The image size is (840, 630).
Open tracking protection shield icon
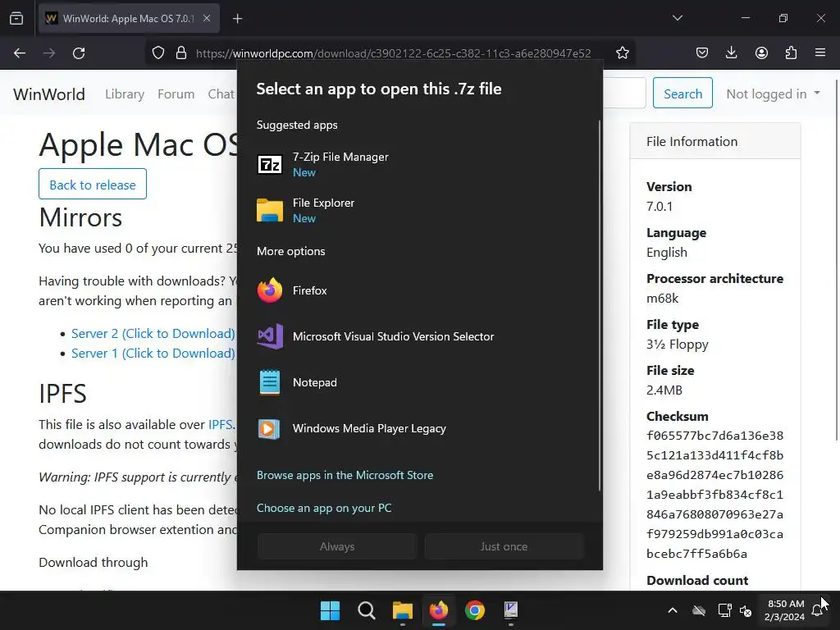point(158,53)
